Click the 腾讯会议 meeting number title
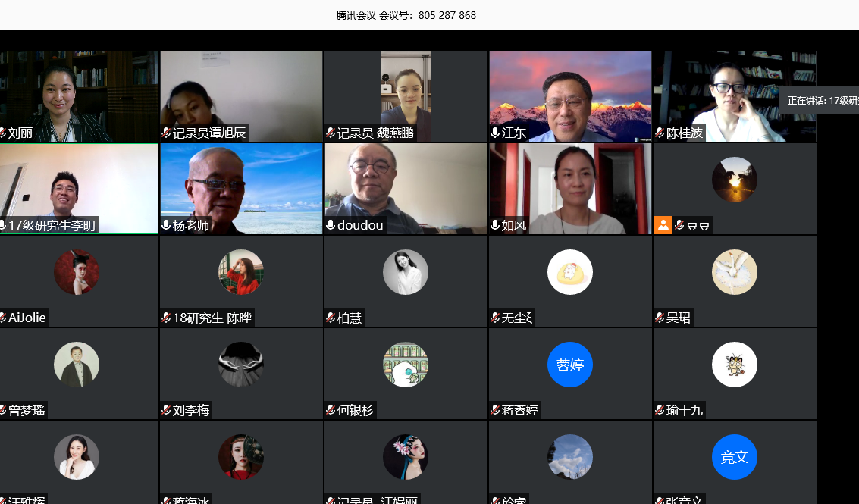The image size is (859, 504). (406, 15)
